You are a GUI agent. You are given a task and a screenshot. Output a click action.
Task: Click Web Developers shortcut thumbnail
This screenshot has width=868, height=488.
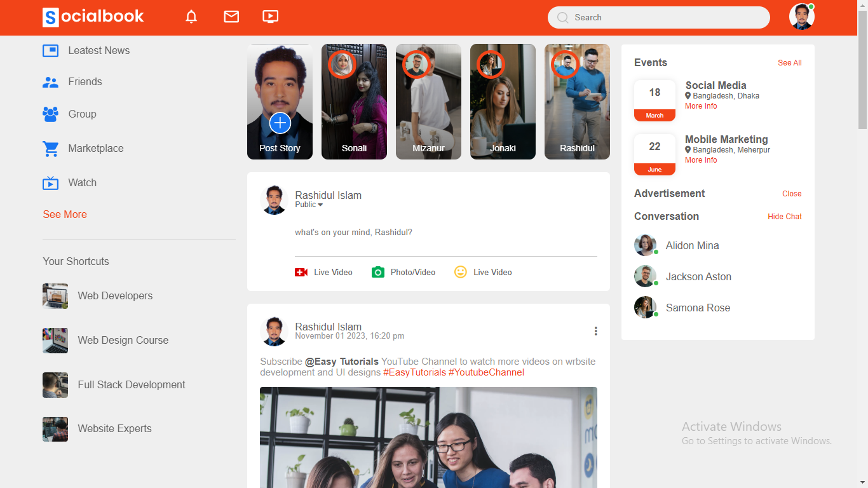[55, 296]
